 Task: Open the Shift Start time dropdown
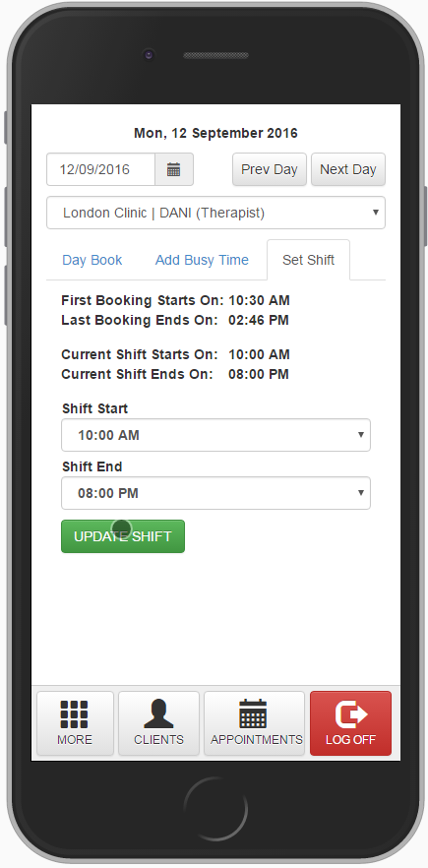(x=215, y=435)
